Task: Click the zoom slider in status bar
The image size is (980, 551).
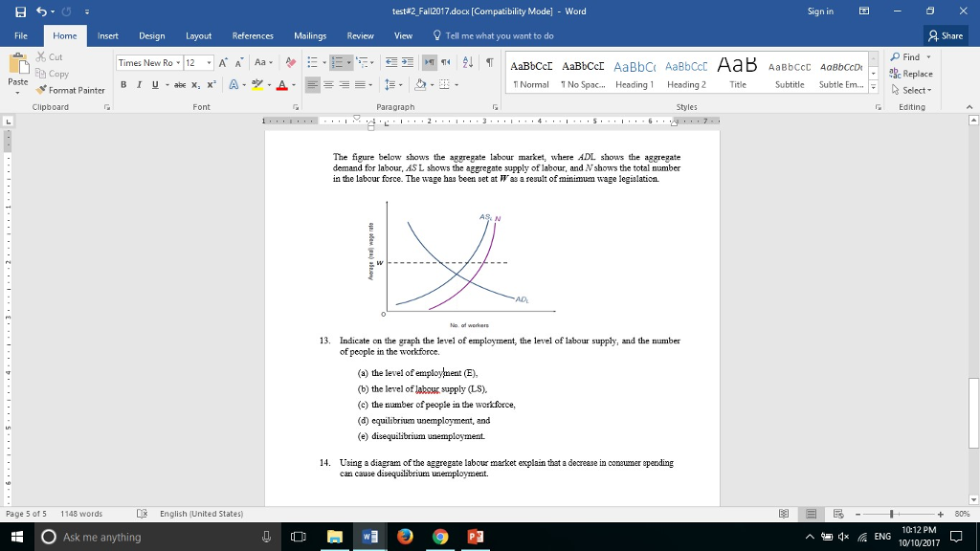Action: point(892,514)
